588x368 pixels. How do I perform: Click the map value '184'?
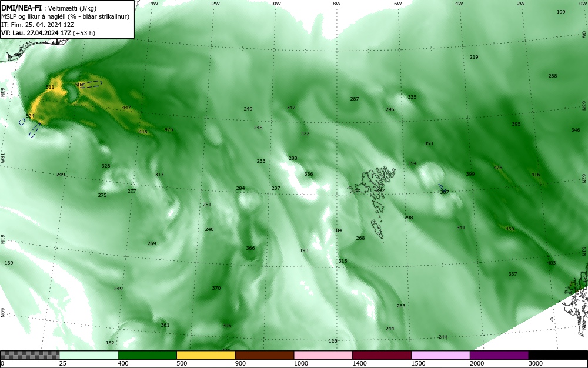coord(338,230)
